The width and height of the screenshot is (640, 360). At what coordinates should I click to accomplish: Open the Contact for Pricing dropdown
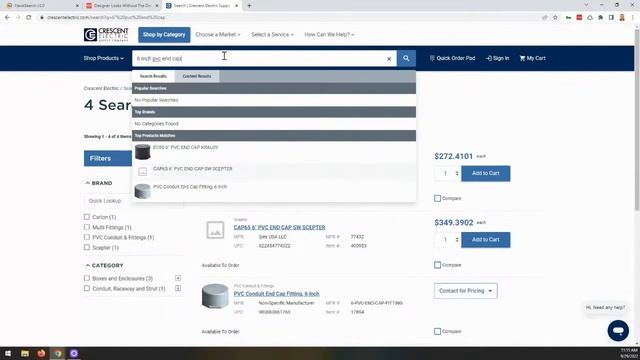click(x=466, y=291)
